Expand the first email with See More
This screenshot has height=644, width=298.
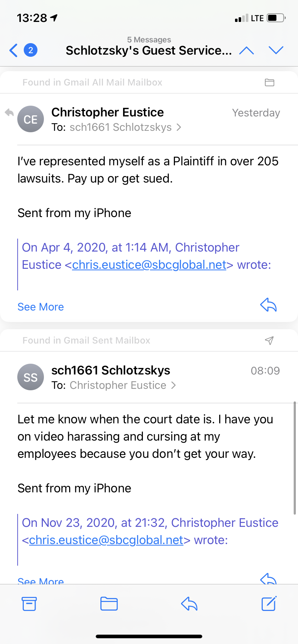[41, 307]
